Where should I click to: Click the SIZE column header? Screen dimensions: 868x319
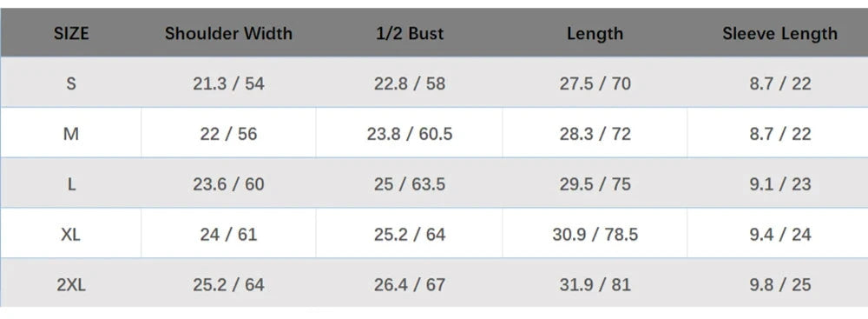[71, 34]
